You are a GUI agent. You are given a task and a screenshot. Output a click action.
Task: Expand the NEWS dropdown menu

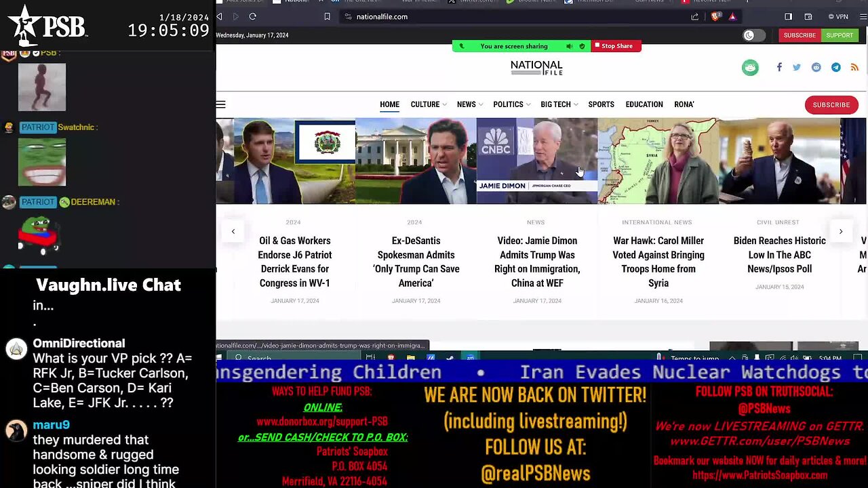point(469,104)
